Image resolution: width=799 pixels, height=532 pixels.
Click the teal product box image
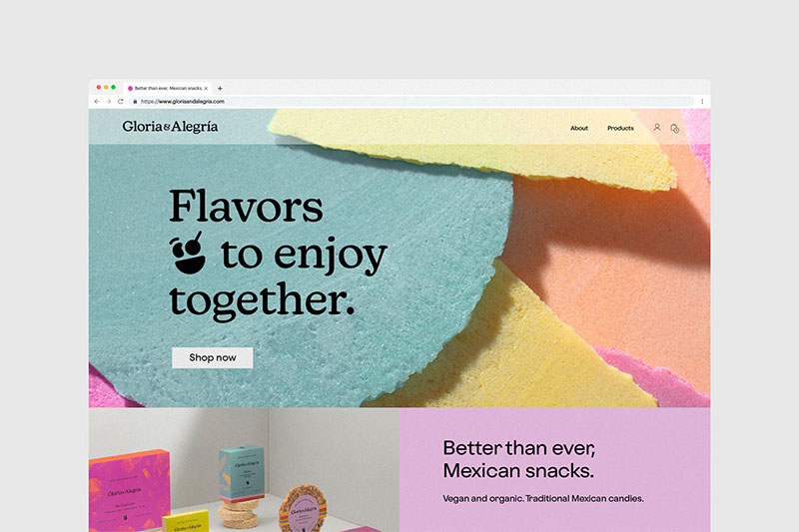[x=242, y=473]
